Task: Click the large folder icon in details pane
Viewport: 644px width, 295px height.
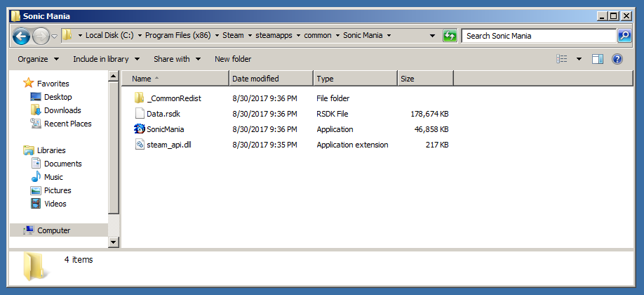Action: coord(36,267)
